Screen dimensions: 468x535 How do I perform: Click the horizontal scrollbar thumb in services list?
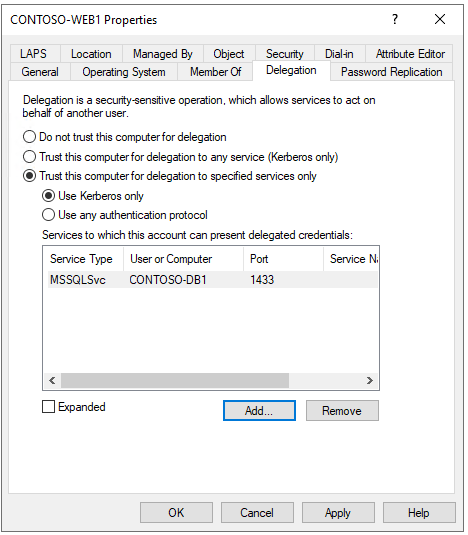pos(175,380)
